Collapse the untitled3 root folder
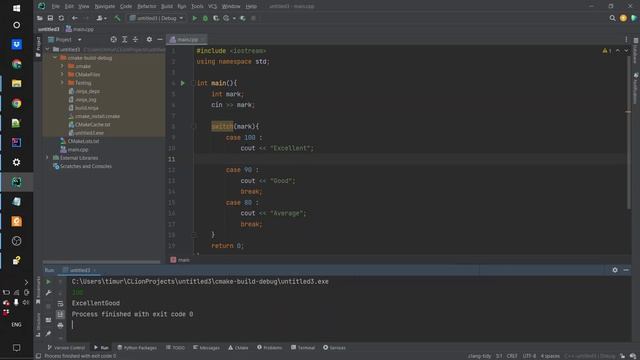The height and width of the screenshot is (360, 640). click(47, 49)
